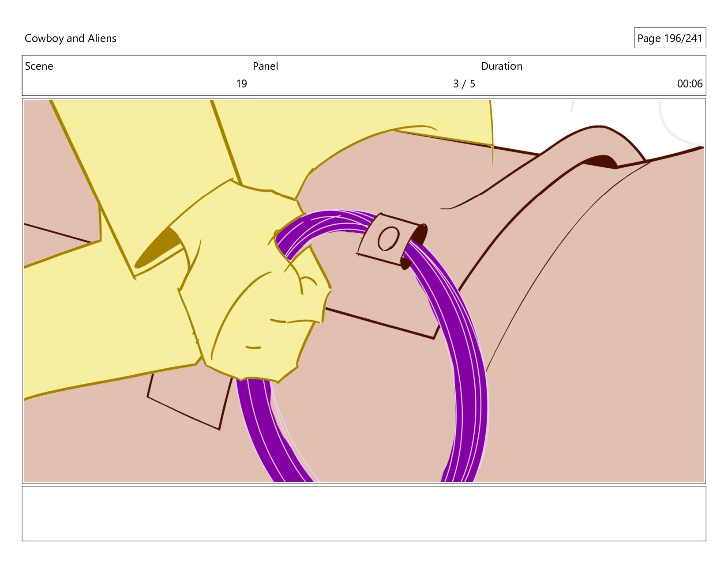Click the 'Cowboy and Aliens' project title
The image size is (728, 563).
coord(71,38)
